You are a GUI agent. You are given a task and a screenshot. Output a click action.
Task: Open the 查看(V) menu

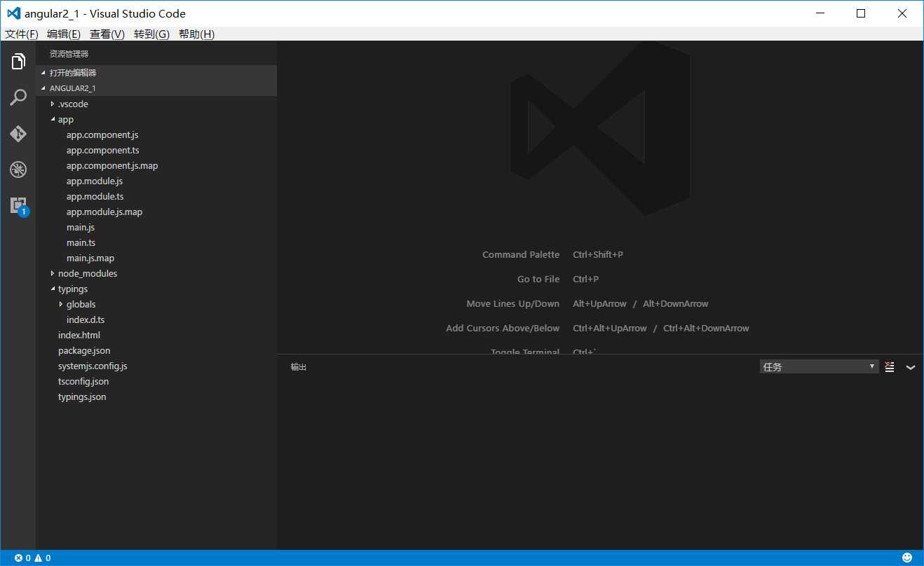[107, 34]
